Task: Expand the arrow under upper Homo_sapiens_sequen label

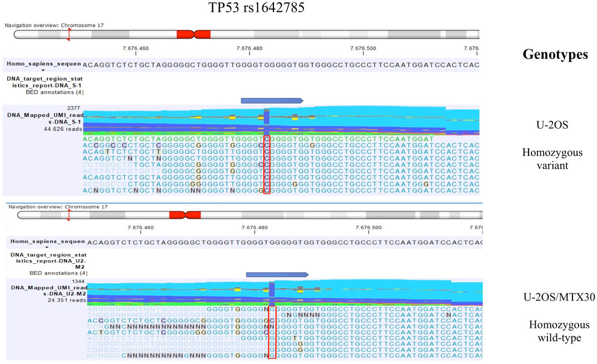Action: 43,70
